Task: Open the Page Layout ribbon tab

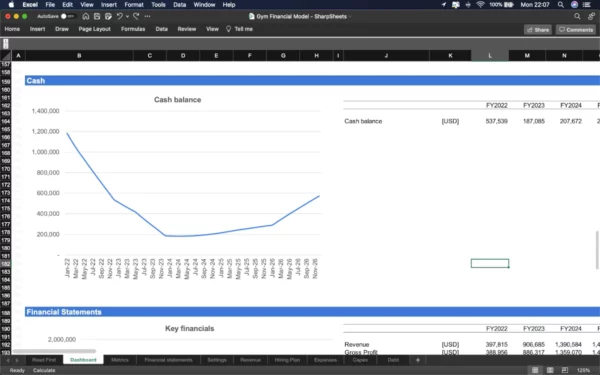Action: tap(95, 29)
